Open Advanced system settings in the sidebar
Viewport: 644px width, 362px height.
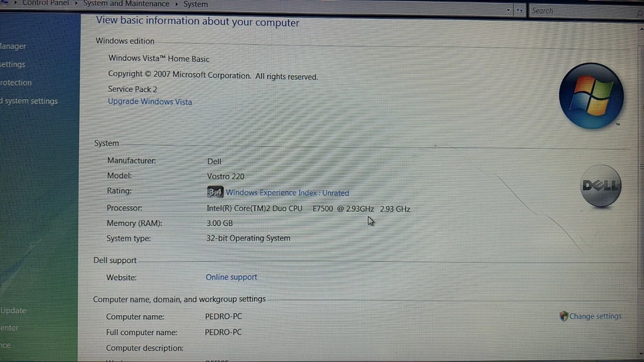(x=29, y=101)
